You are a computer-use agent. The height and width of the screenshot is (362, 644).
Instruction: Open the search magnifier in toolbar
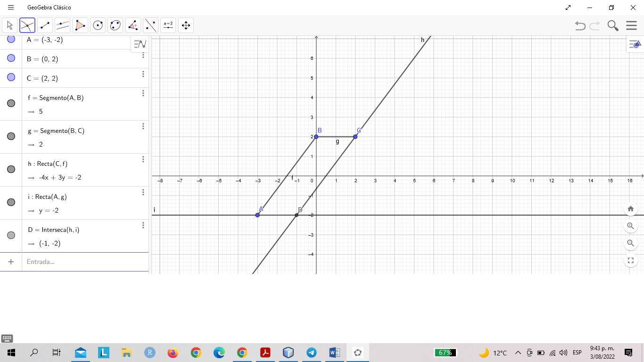pos(613,25)
